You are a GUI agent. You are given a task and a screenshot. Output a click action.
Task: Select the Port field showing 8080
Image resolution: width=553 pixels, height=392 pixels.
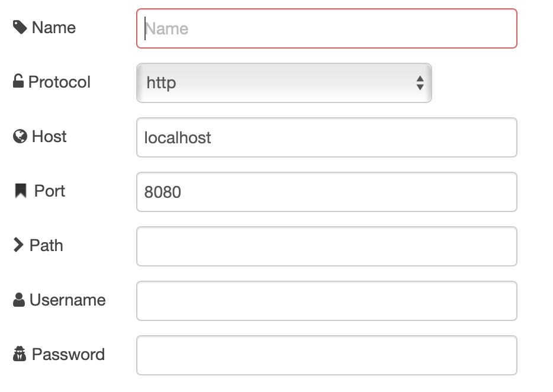pos(326,192)
